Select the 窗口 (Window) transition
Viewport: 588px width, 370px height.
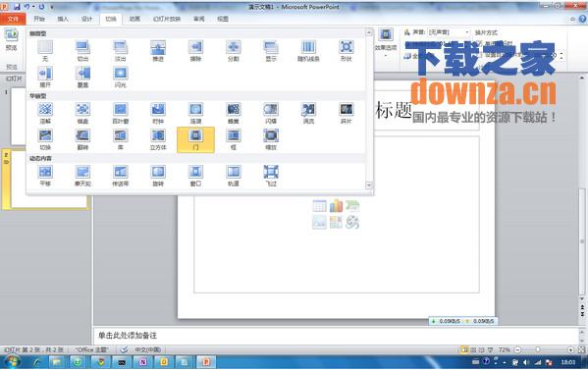coord(195,176)
